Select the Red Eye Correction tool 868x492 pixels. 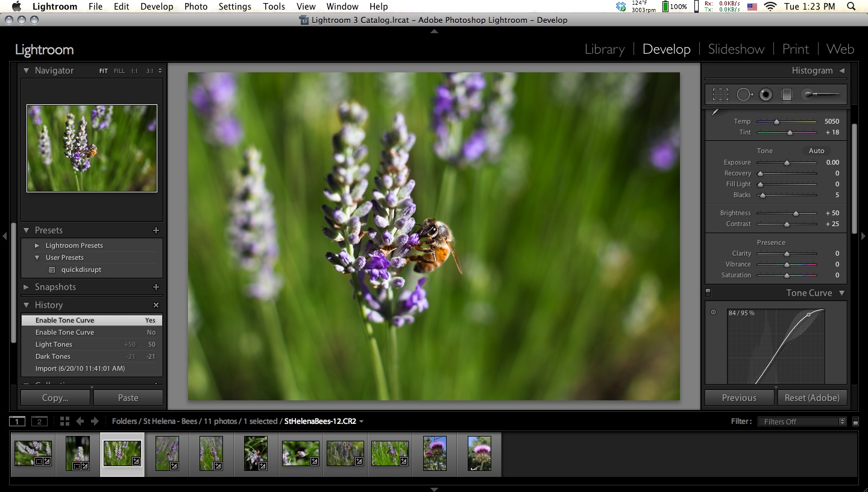[x=766, y=95]
